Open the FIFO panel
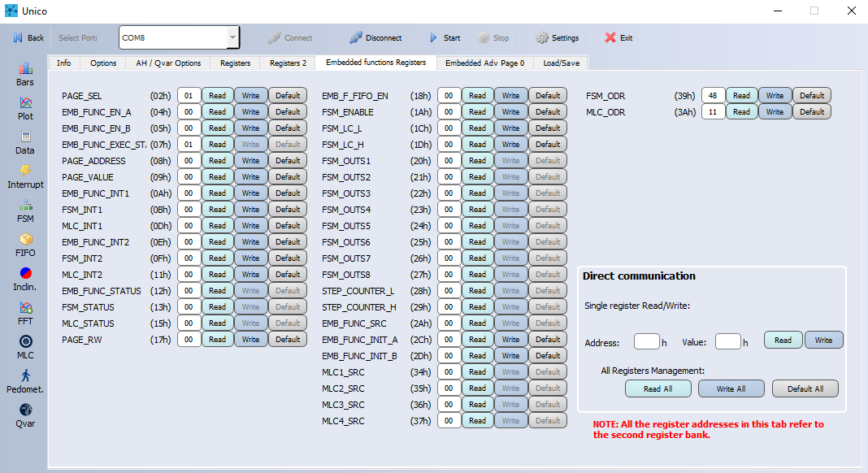The height and width of the screenshot is (473, 868). point(25,244)
